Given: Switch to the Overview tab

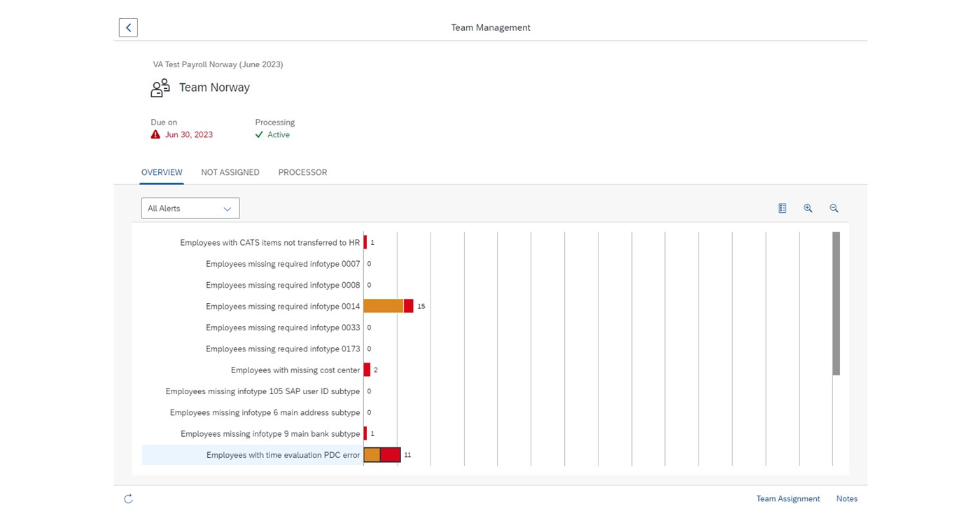Looking at the screenshot, I should pyautogui.click(x=162, y=172).
